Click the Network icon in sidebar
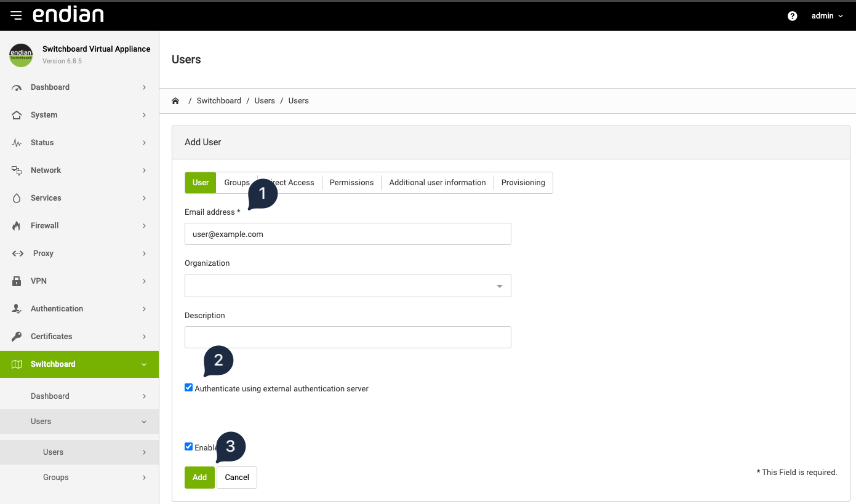This screenshot has width=856, height=504. click(17, 170)
